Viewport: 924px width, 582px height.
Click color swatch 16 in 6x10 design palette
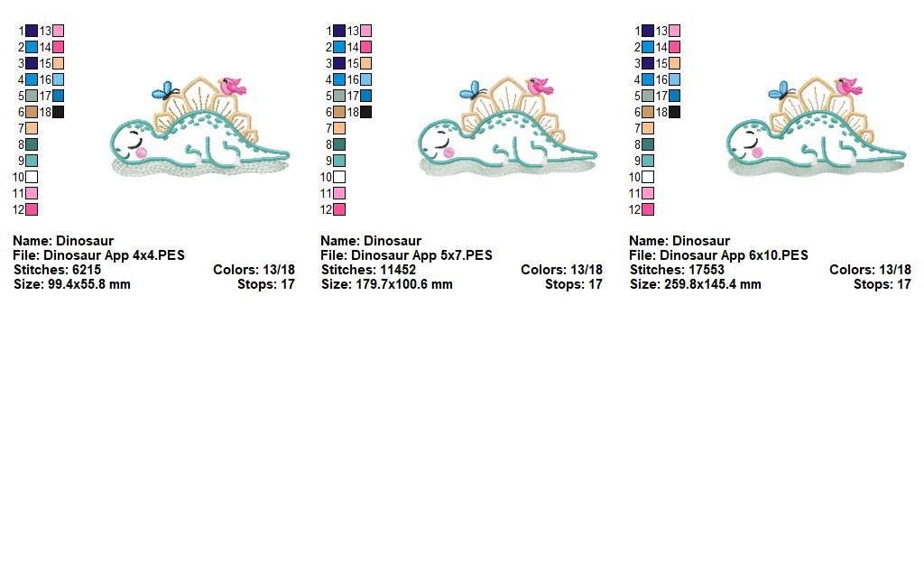tap(675, 79)
